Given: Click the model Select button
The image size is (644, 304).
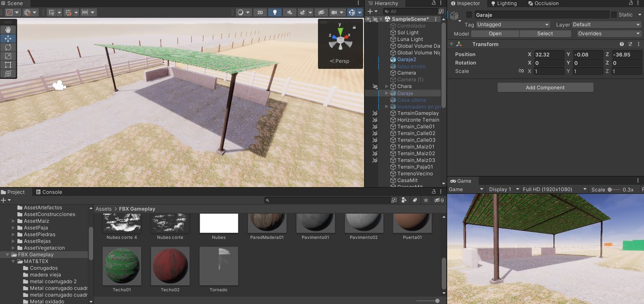Looking at the screenshot, I should point(545,34).
